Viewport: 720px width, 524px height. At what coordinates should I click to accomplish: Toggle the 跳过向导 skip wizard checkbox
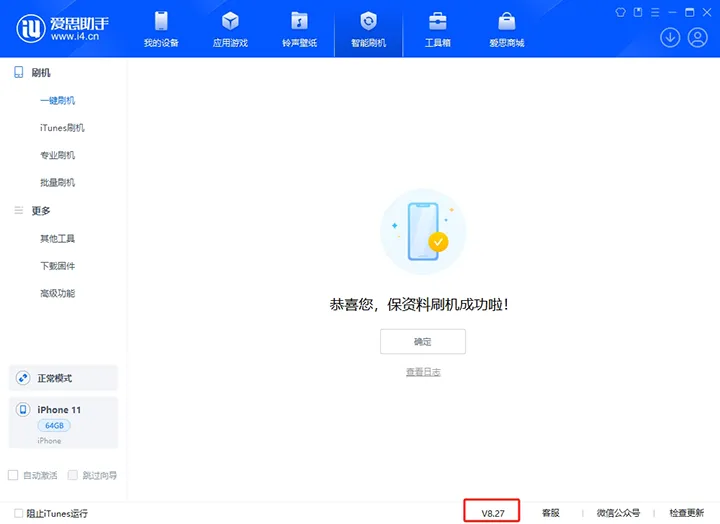74,475
